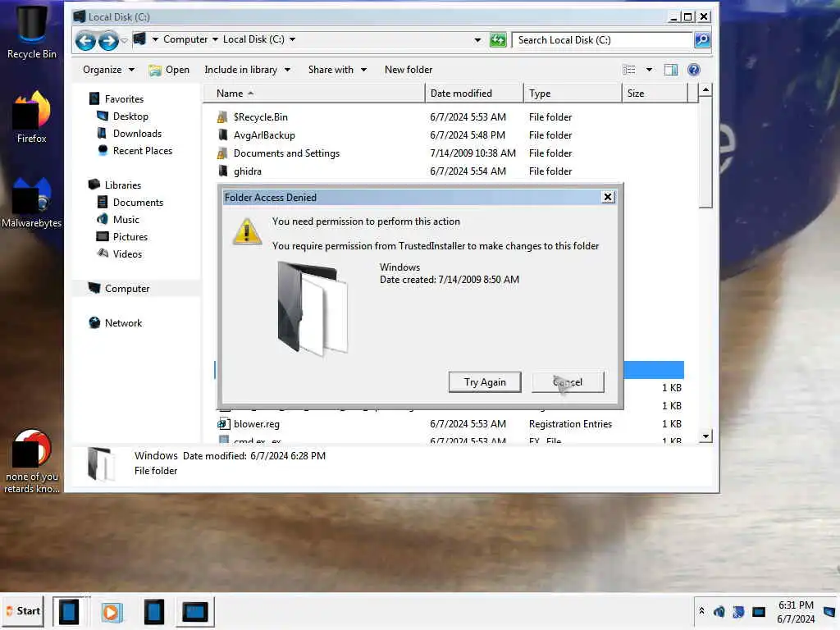Click the volume tray icon
840x630 pixels.
click(719, 611)
